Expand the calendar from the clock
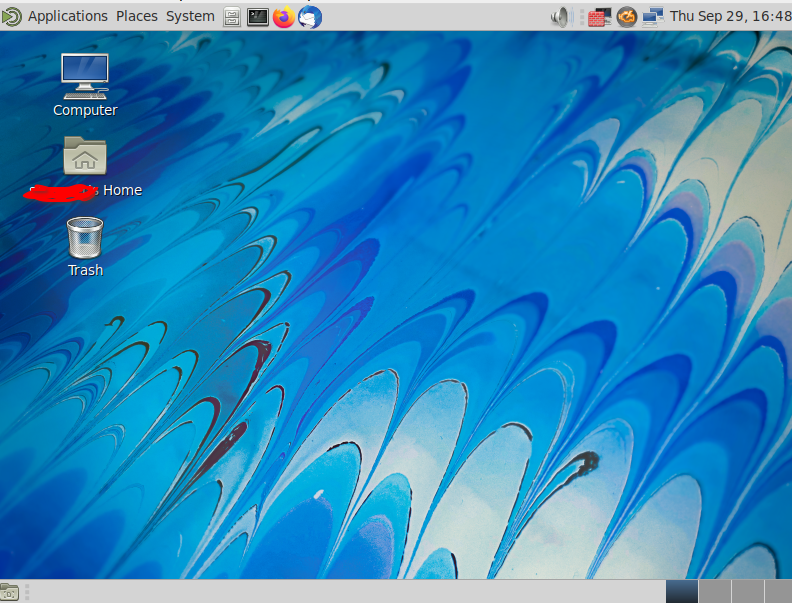This screenshot has height=603, width=792. (730, 16)
